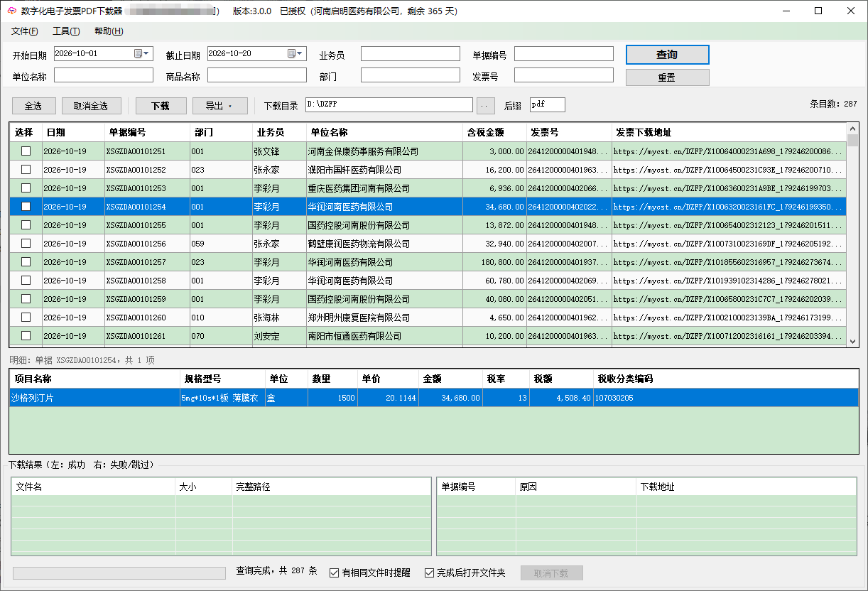Click the 下载目录 path field D:\DZFP
The height and width of the screenshot is (591, 868).
coord(389,105)
